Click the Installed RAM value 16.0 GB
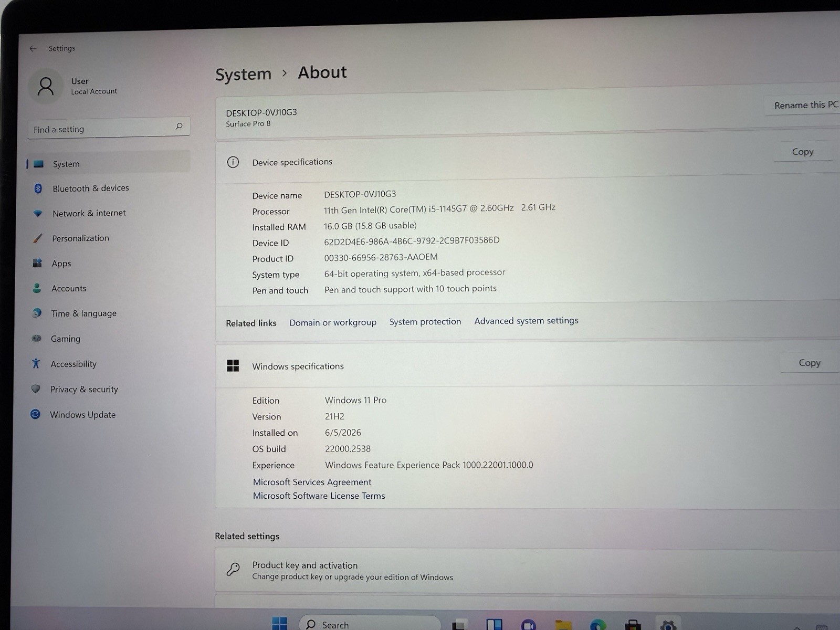840x630 pixels. point(370,226)
